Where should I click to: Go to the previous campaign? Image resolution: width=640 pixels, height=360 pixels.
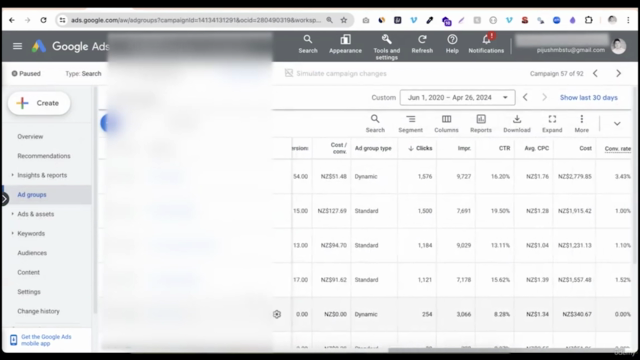[x=596, y=73]
